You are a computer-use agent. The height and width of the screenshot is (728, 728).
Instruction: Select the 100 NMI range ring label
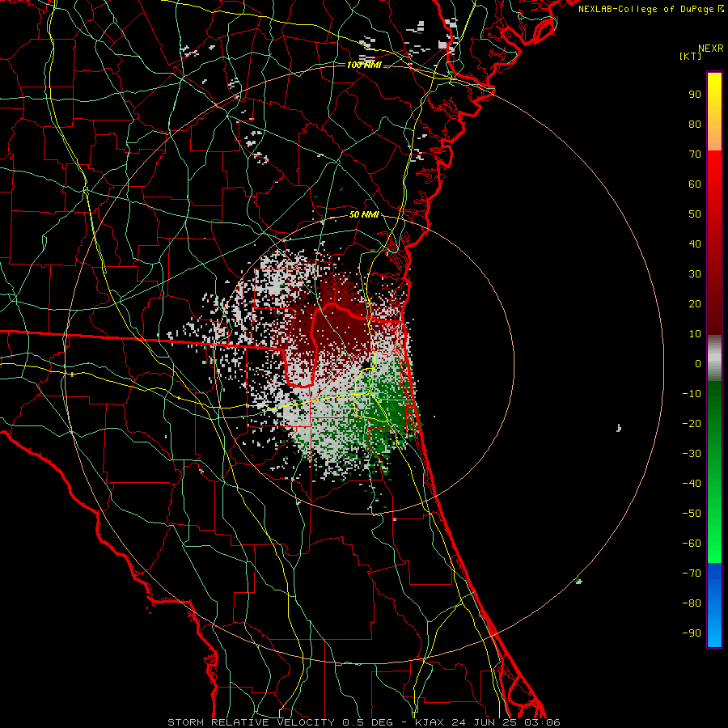[364, 65]
